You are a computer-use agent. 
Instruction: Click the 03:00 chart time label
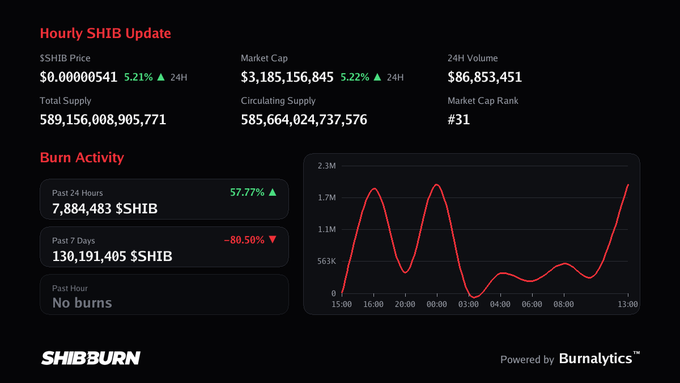(x=468, y=304)
